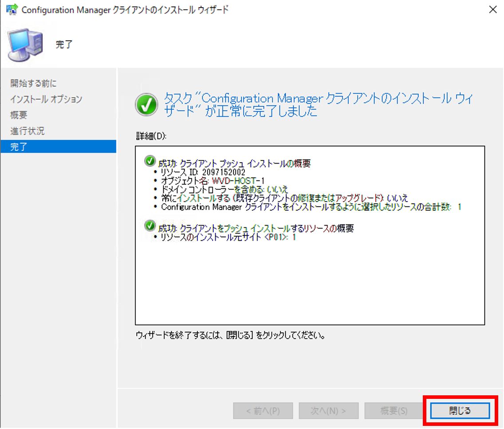Close the wizard window with X
This screenshot has height=429, width=504.
[493, 10]
